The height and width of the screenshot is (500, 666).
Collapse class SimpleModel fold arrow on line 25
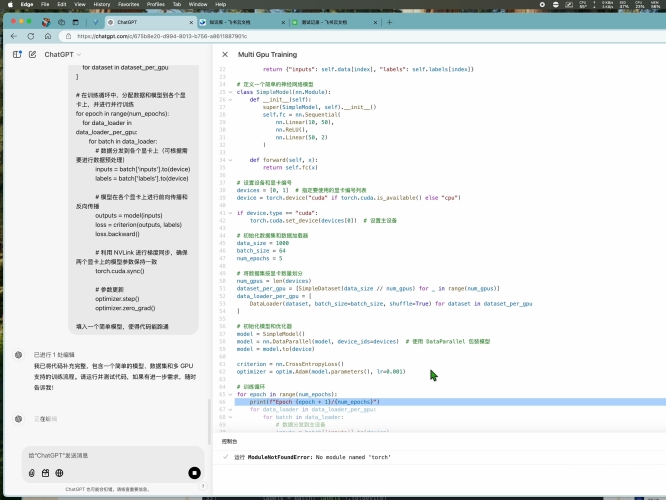coord(230,92)
